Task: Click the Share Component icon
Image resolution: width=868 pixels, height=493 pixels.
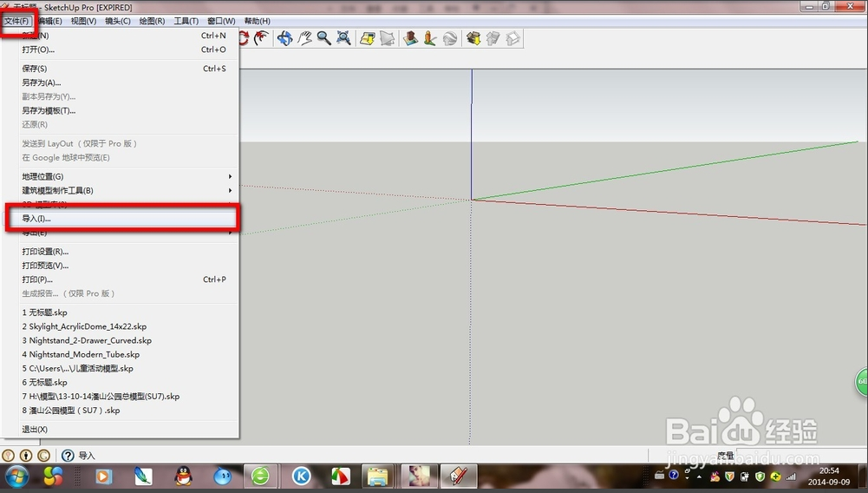Action: pos(512,38)
